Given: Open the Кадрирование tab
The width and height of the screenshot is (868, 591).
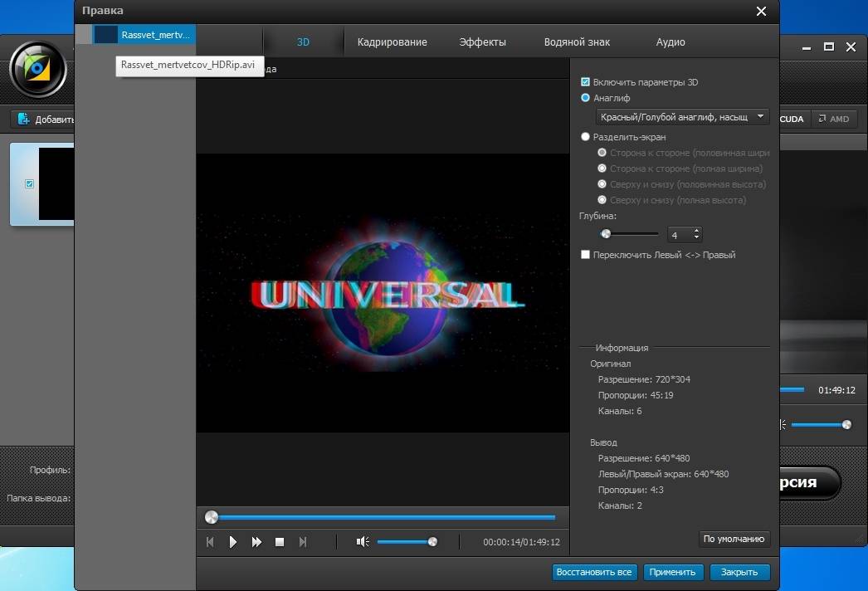Looking at the screenshot, I should [x=392, y=42].
